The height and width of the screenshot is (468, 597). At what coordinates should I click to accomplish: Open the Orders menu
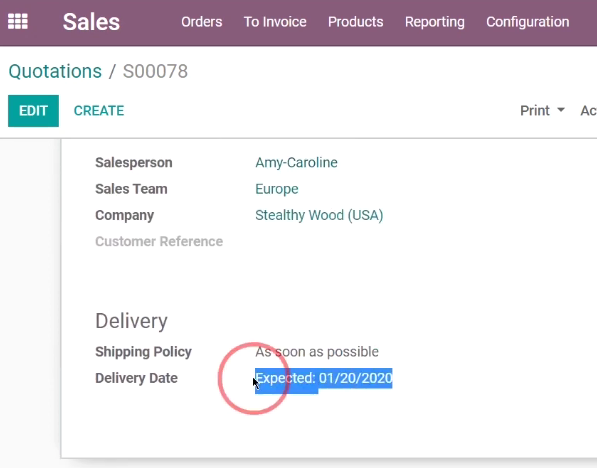pyautogui.click(x=201, y=22)
